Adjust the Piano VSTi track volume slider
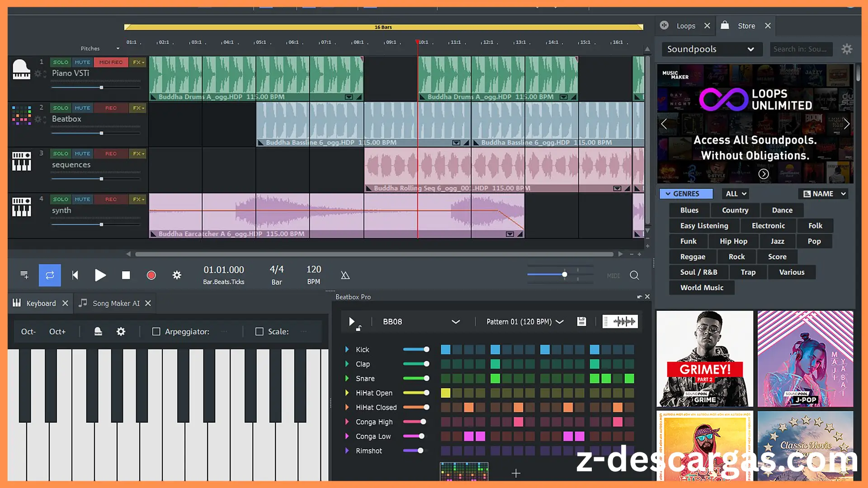Image resolution: width=868 pixels, height=488 pixels. point(96,87)
